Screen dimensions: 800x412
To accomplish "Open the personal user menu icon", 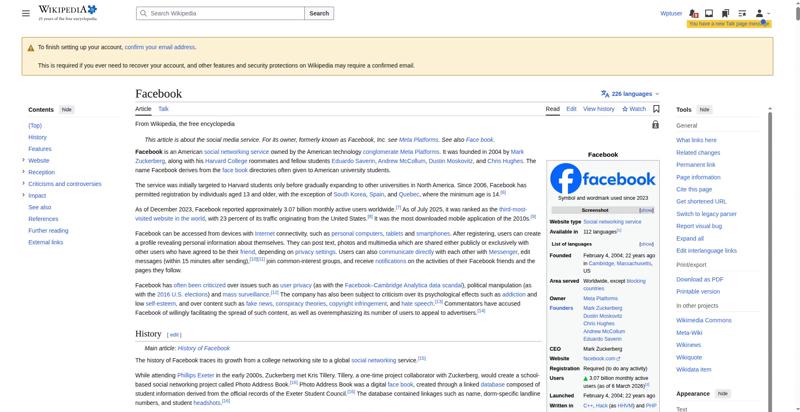I will pos(762,13).
